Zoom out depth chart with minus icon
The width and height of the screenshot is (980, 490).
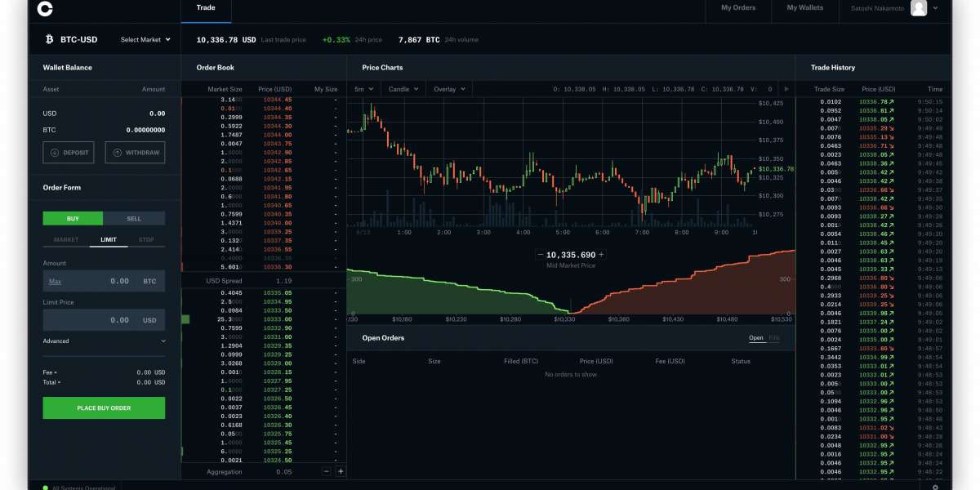point(540,255)
